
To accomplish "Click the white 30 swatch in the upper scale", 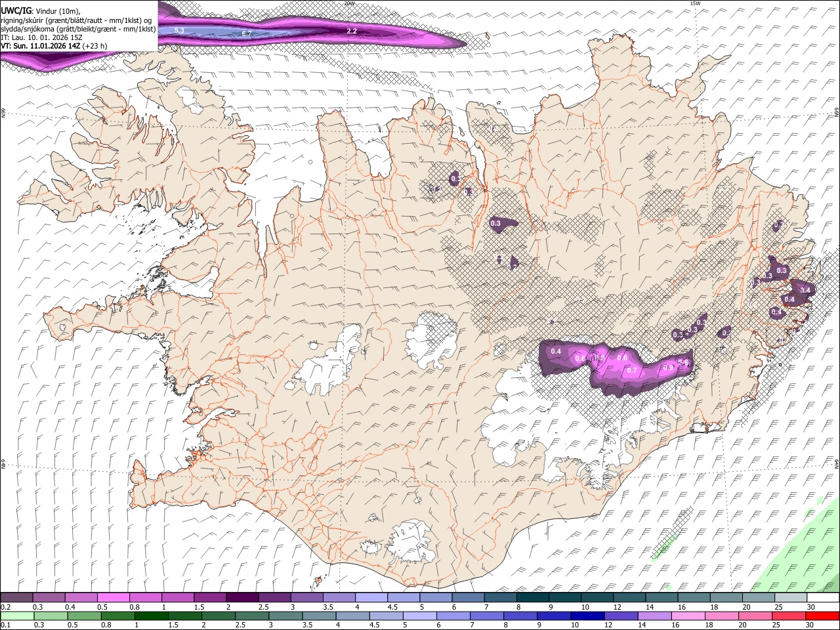I will 822,598.
